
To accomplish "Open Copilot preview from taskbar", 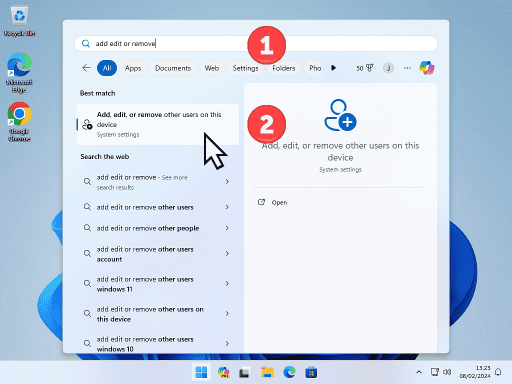I will point(223,372).
